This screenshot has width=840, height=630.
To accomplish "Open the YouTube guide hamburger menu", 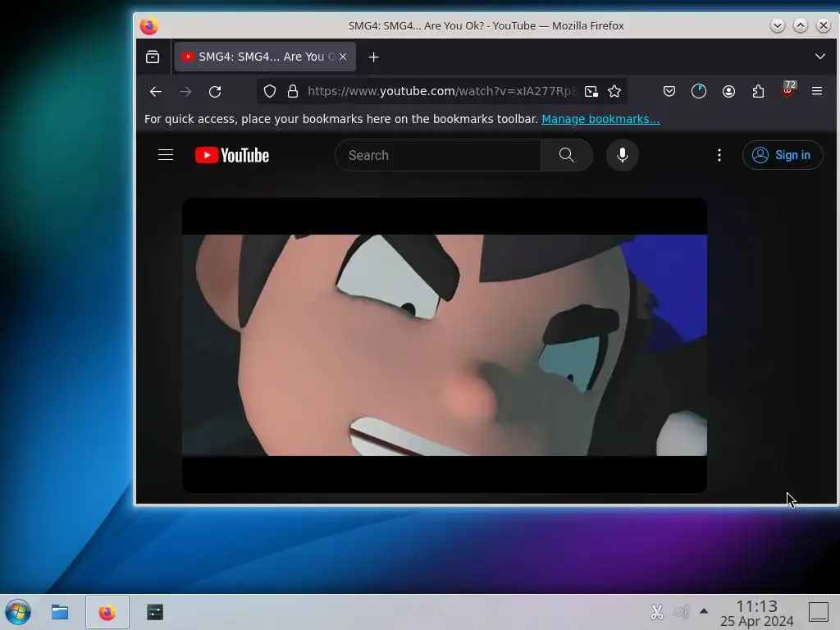I will pyautogui.click(x=166, y=155).
